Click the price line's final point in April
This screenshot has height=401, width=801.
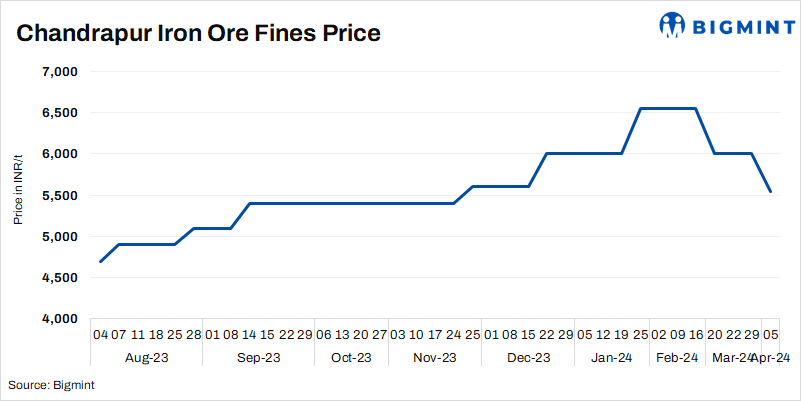pyautogui.click(x=770, y=191)
